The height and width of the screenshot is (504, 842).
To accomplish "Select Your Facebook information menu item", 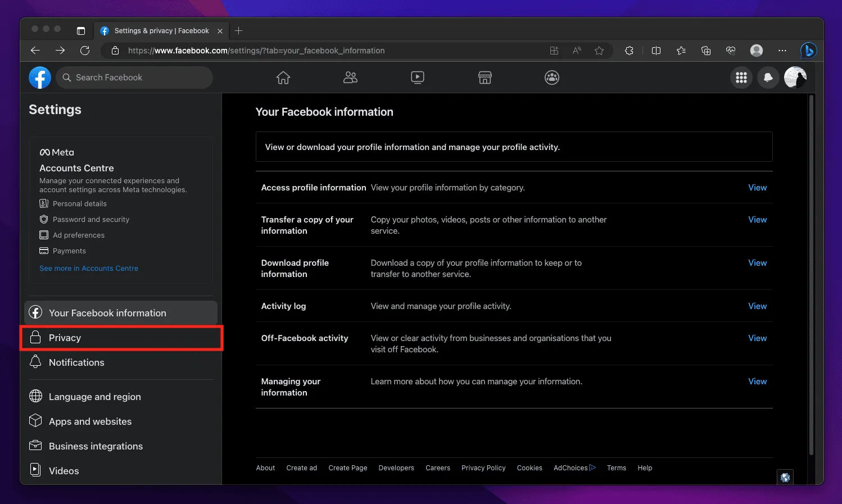I will pyautogui.click(x=121, y=313).
